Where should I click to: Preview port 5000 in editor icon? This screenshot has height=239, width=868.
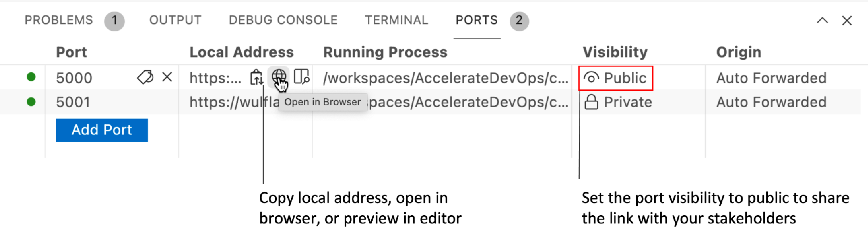(302, 77)
